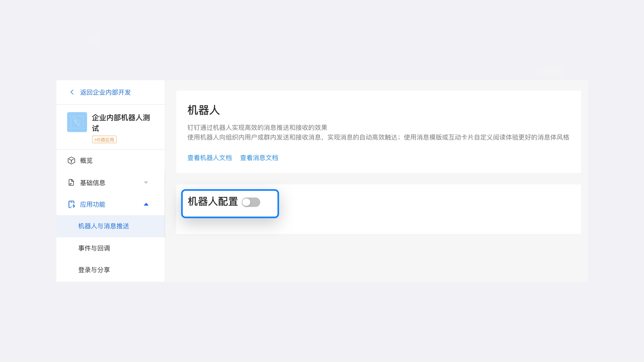This screenshot has height=362, width=644.
Task: Open 查看机器人文档 link
Action: (209, 158)
